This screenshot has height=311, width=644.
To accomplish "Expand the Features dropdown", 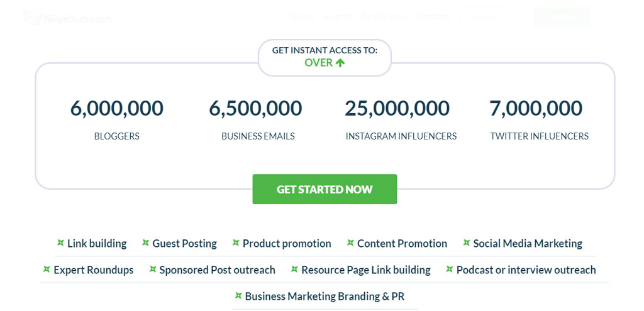I will coord(384,17).
